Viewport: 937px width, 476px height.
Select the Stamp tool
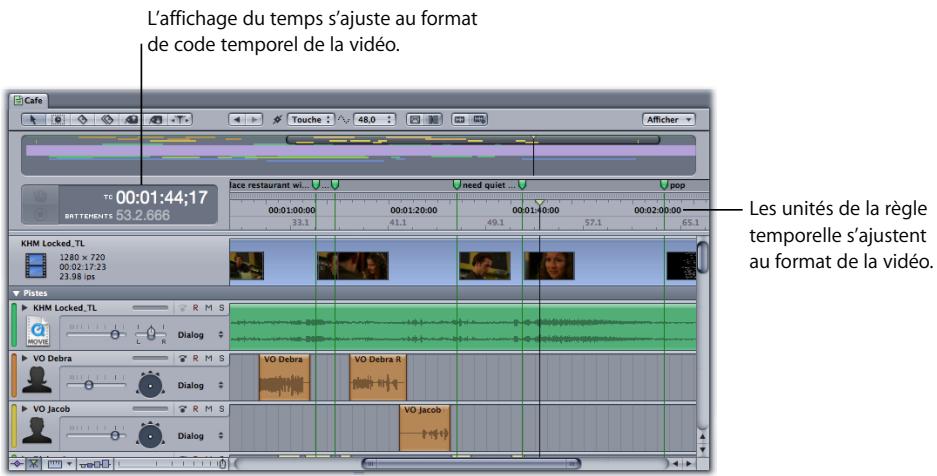(156, 119)
